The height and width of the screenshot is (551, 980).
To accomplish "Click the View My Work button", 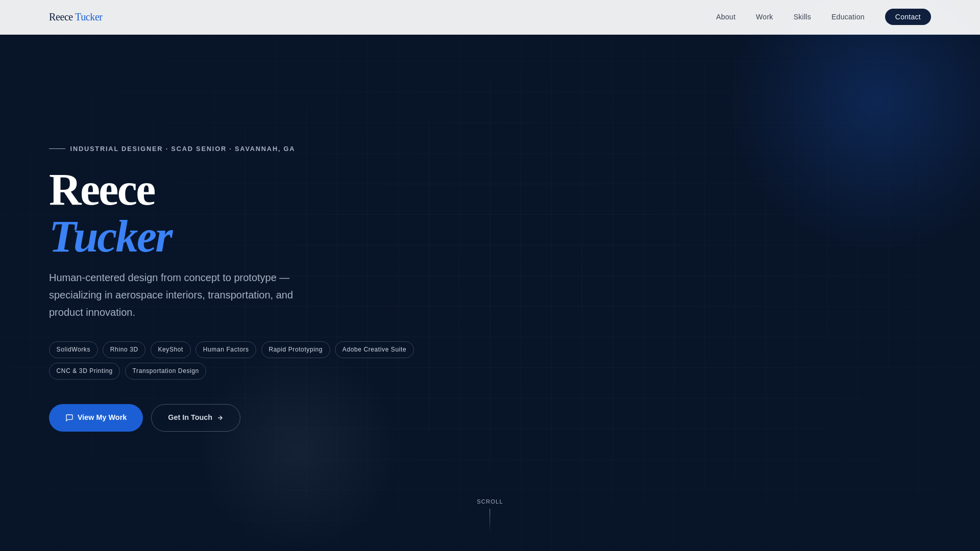I will tap(96, 418).
